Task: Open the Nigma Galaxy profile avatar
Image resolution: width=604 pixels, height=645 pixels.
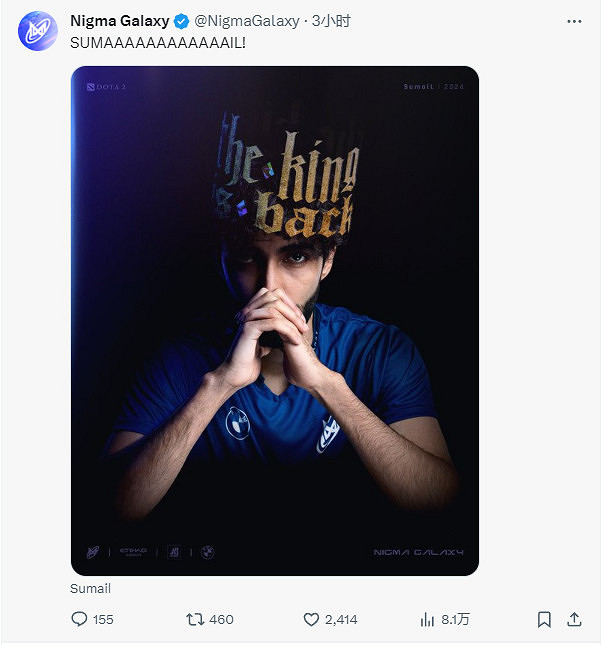Action: click(x=37, y=31)
